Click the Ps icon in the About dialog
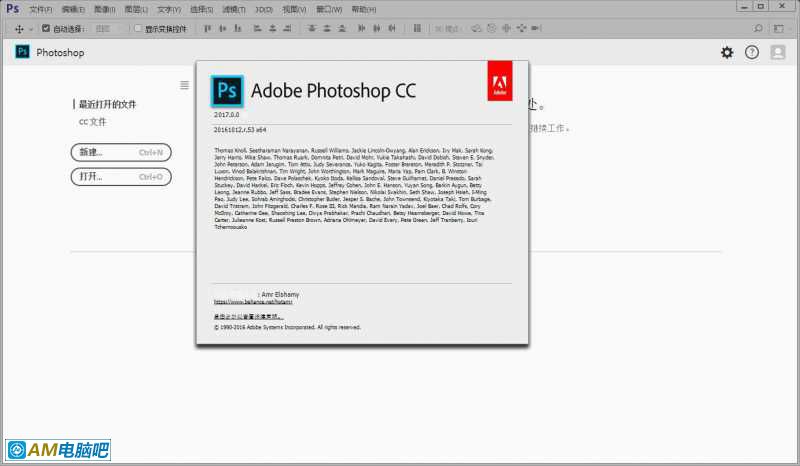The width and height of the screenshot is (800, 466). click(227, 91)
